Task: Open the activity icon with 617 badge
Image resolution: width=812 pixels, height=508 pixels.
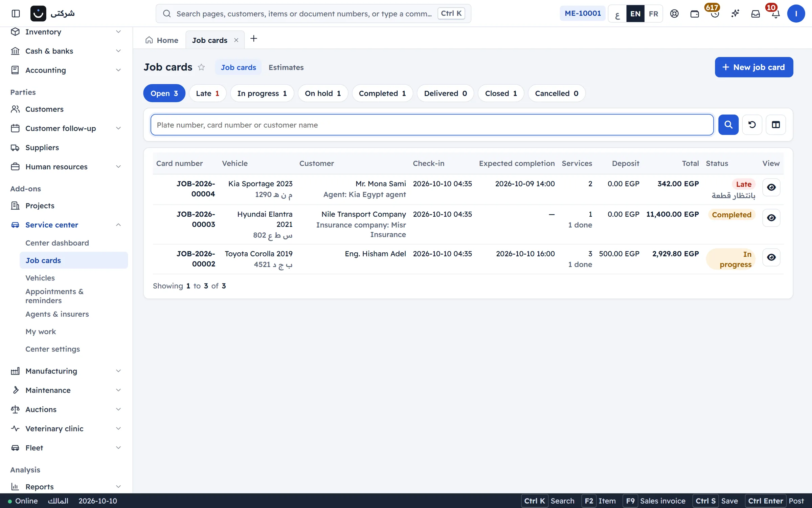Action: click(715, 14)
